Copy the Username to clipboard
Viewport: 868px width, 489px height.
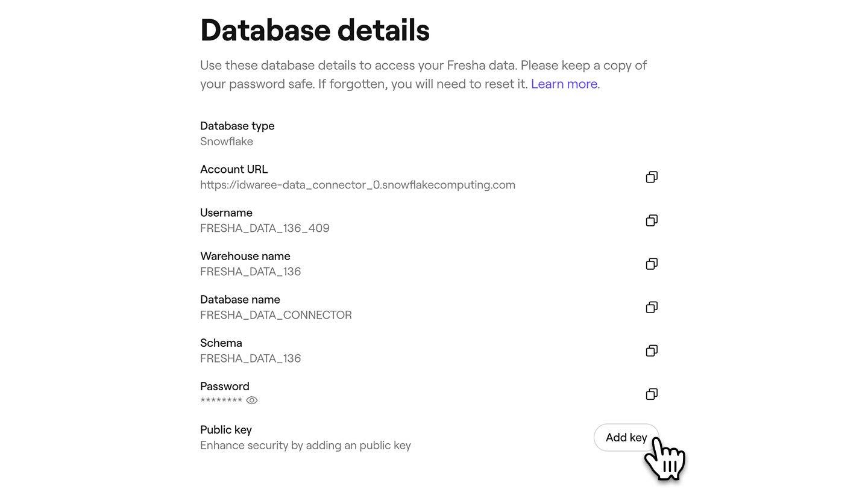pos(652,220)
